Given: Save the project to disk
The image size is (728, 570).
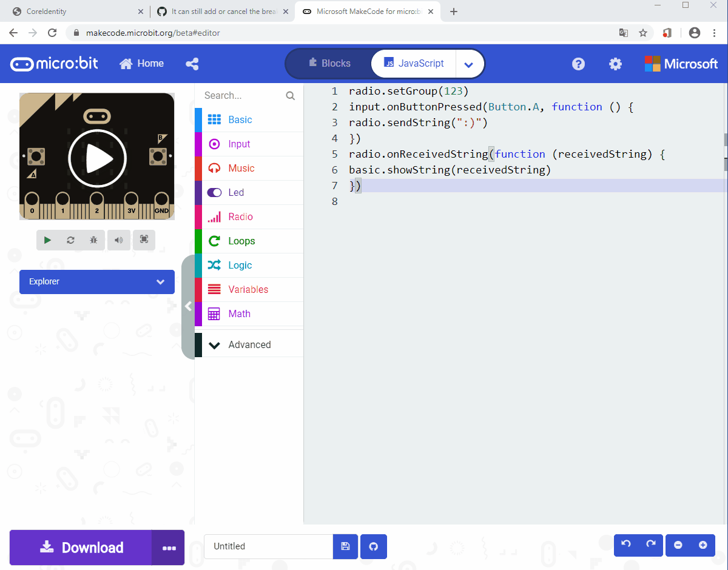Looking at the screenshot, I should 345,546.
